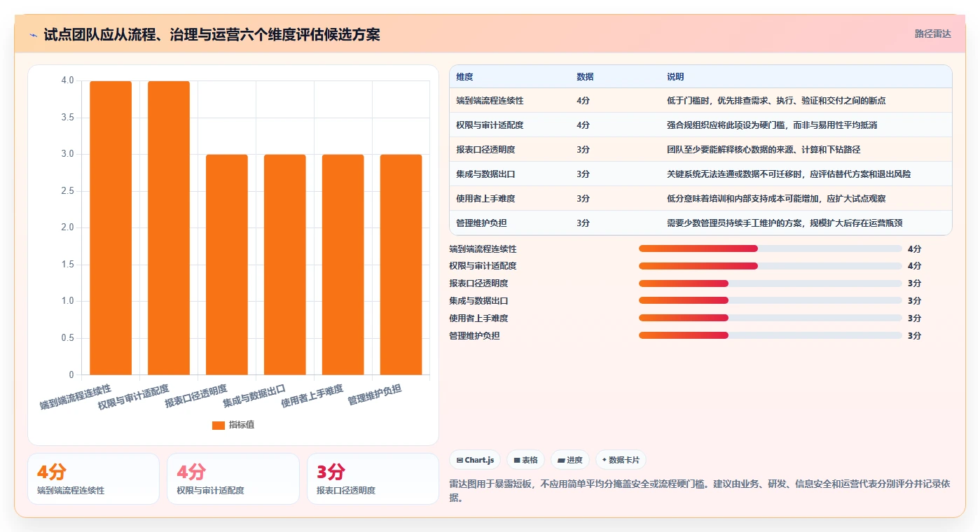Click the 说明 column header in the table

(675, 76)
